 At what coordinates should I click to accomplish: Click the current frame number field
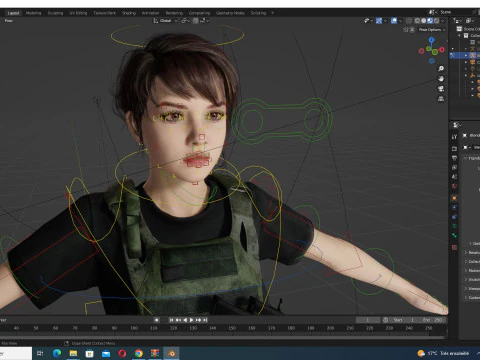(x=368, y=320)
